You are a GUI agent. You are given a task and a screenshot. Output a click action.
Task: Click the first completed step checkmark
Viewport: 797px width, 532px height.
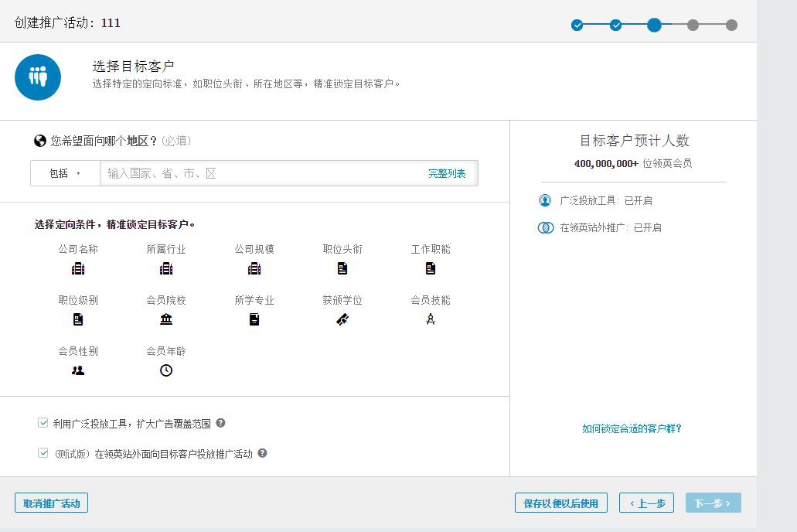(x=577, y=25)
